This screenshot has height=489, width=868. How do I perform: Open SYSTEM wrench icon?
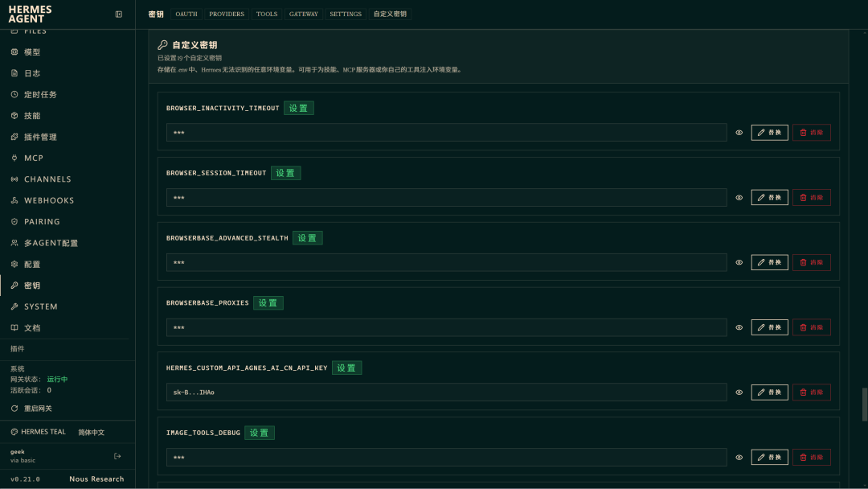pos(14,306)
